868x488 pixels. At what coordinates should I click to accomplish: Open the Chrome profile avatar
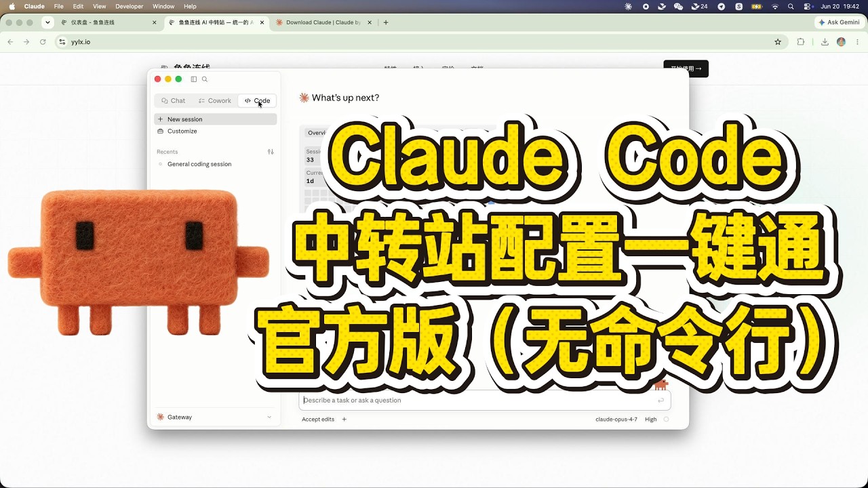[842, 42]
